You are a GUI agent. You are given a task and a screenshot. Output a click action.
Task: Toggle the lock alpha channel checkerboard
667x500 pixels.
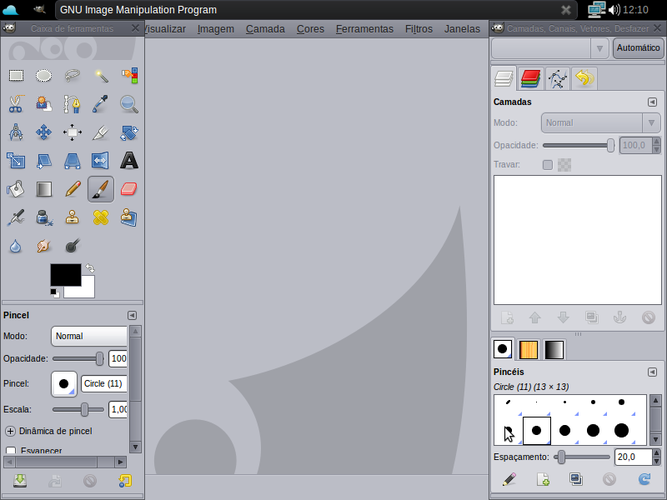tap(564, 165)
